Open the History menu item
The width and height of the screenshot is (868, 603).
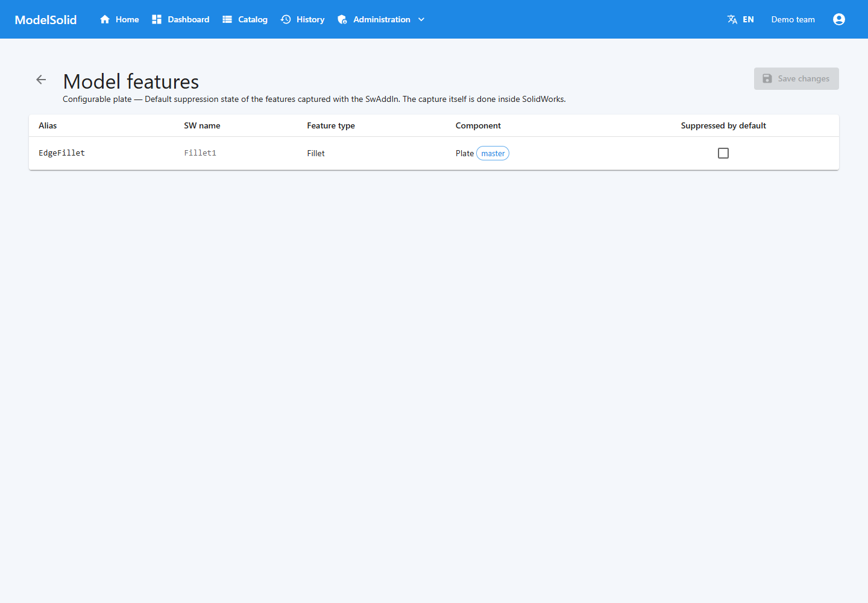pos(310,19)
